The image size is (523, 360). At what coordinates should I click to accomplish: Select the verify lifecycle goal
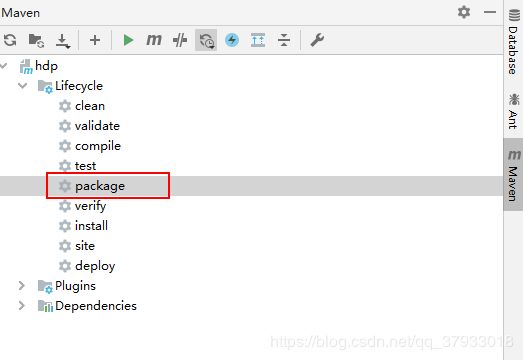coord(90,206)
